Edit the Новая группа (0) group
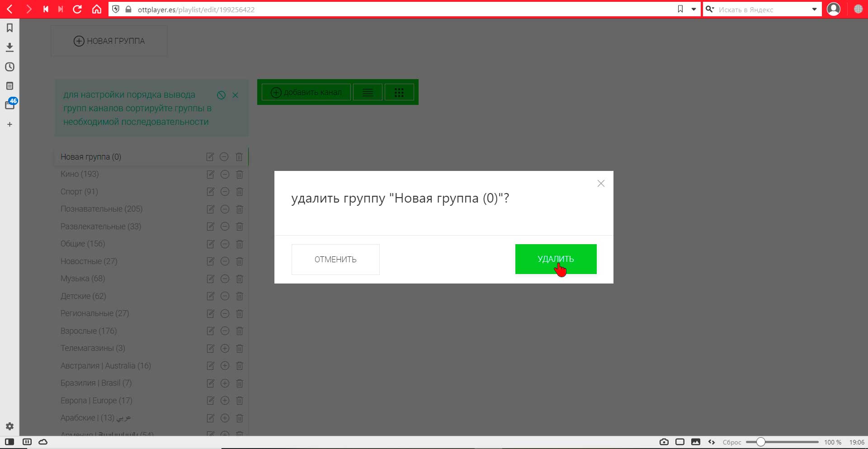Viewport: 868px width, 449px height. [x=210, y=157]
